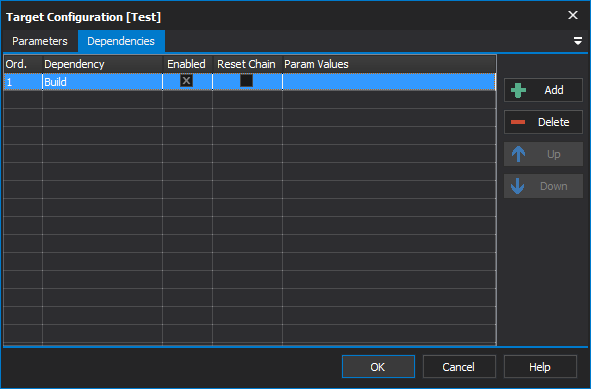
Task: Click the Enabled column header
Action: coord(187,64)
